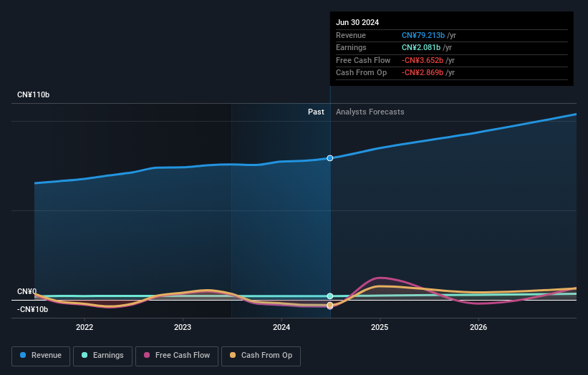Click the -CN¥10b y-axis label
Viewport: 588px width, 375px height.
pos(33,309)
